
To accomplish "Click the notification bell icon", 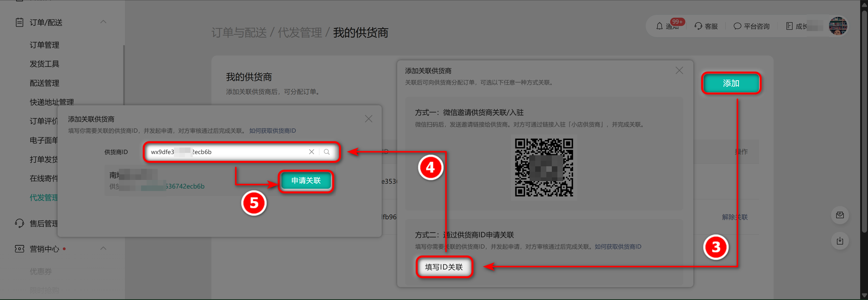I will [659, 26].
